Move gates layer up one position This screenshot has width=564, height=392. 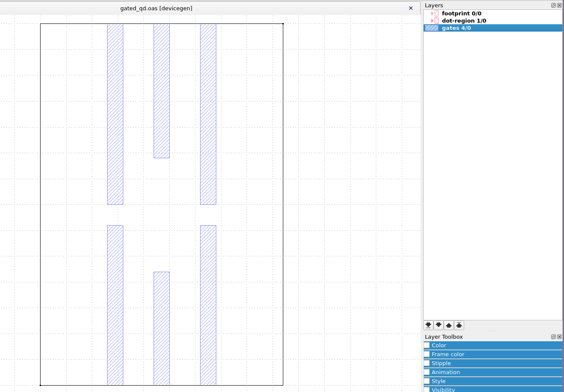pyautogui.click(x=449, y=325)
